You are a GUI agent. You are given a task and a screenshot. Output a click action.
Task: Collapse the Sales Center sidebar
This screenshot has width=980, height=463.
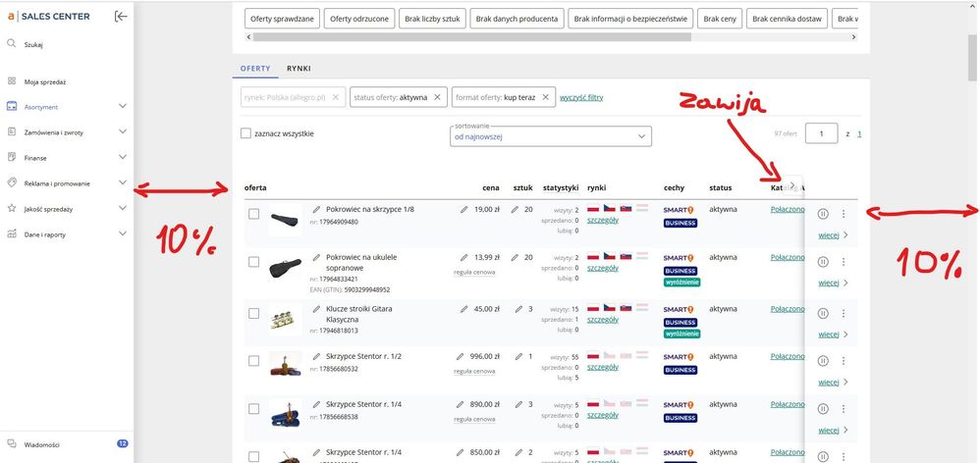[x=120, y=16]
